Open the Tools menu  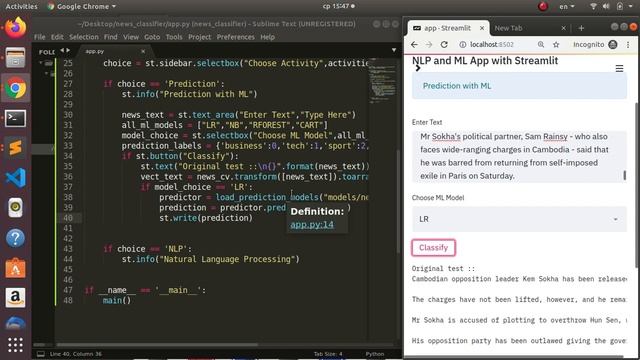(174, 37)
